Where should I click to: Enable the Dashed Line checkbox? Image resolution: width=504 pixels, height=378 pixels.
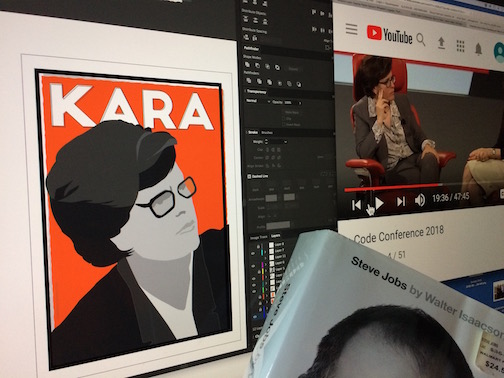[249, 176]
